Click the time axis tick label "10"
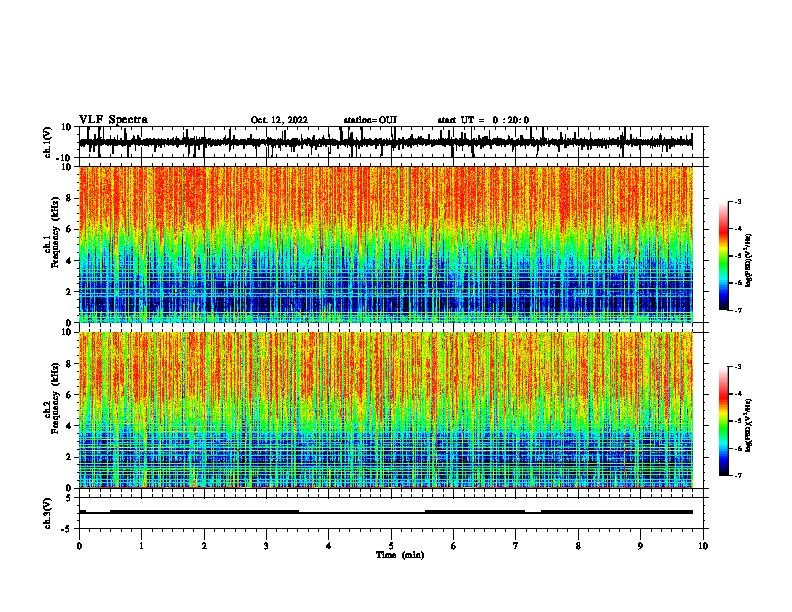Image resolution: width=792 pixels, height=612 pixels. point(703,546)
